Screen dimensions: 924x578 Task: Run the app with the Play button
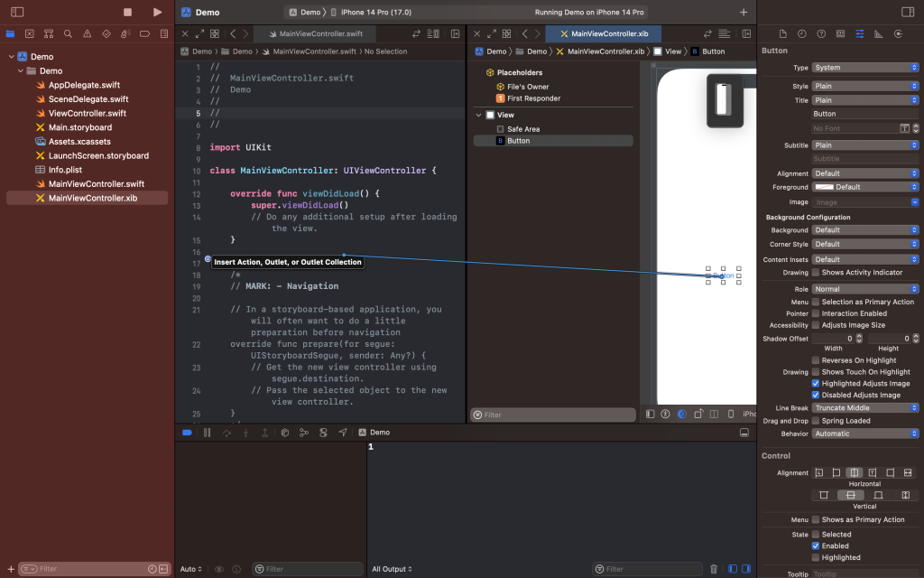pyautogui.click(x=157, y=12)
